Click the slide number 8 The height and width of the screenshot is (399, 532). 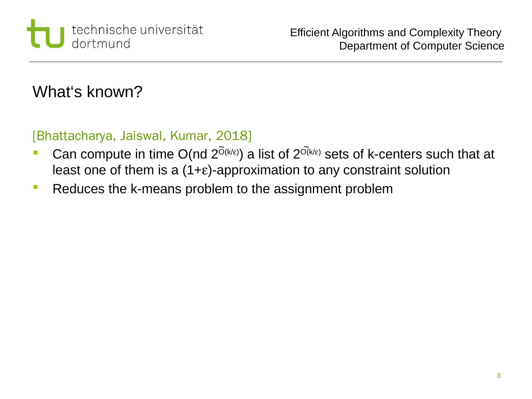coord(499,376)
